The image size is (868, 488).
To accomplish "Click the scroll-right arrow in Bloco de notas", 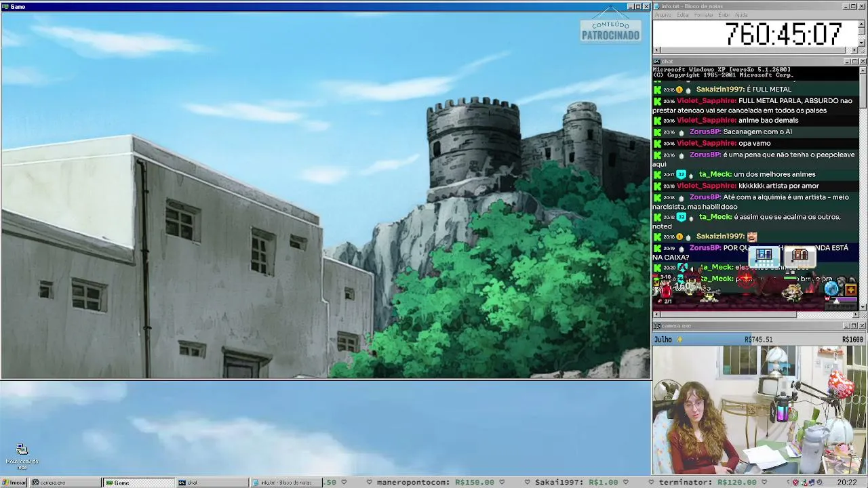I will (x=854, y=49).
